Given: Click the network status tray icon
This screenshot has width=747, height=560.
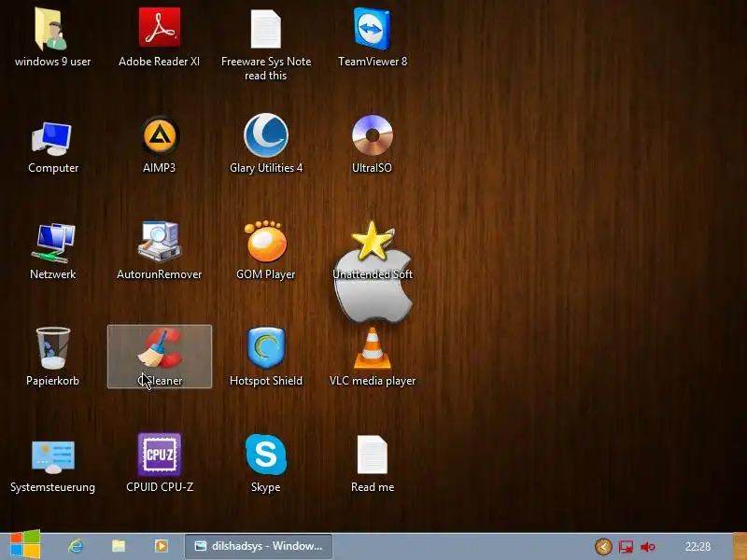Looking at the screenshot, I should (626, 547).
